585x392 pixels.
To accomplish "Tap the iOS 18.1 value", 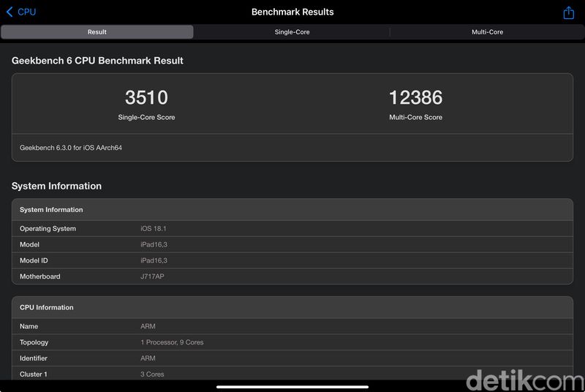I will click(x=154, y=229).
